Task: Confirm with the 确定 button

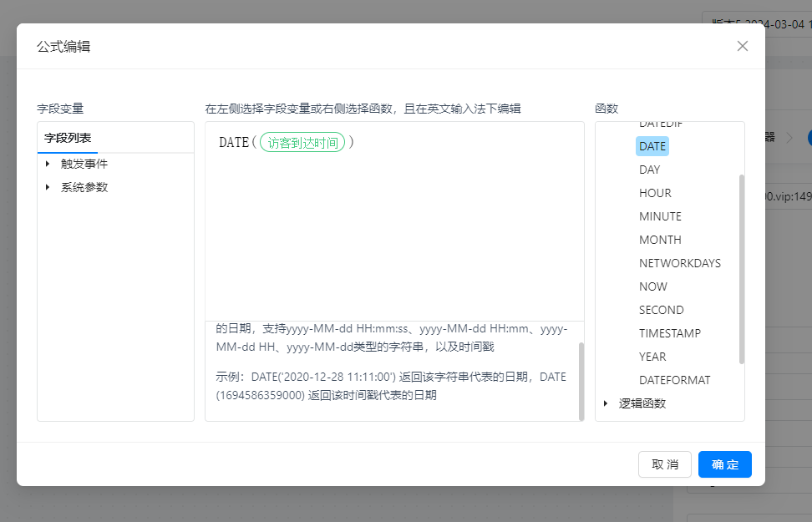Action: point(725,464)
